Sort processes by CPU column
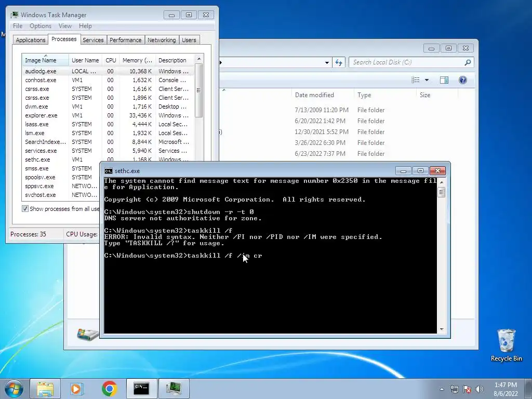Image resolution: width=532 pixels, height=399 pixels. point(111,60)
